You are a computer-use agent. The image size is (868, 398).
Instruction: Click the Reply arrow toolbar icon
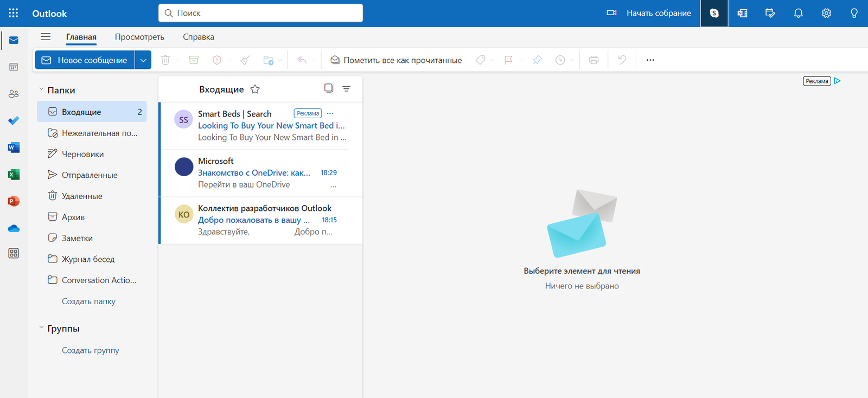tap(302, 60)
